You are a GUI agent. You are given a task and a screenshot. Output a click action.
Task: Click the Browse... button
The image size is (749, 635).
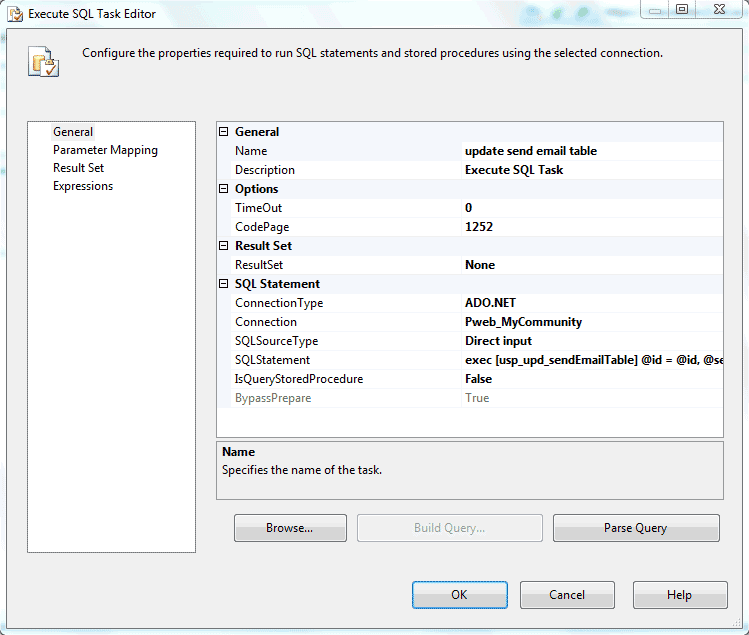pyautogui.click(x=290, y=528)
